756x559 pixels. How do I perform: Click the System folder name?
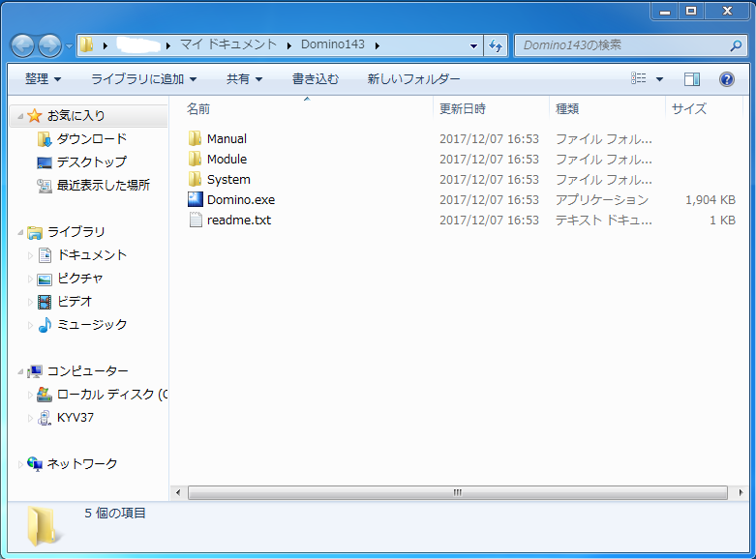[228, 180]
